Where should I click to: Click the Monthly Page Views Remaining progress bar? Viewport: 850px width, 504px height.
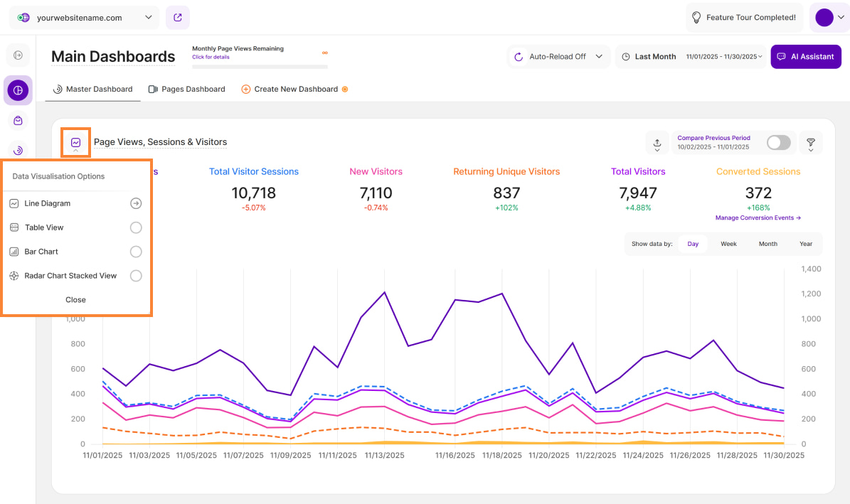pos(260,66)
